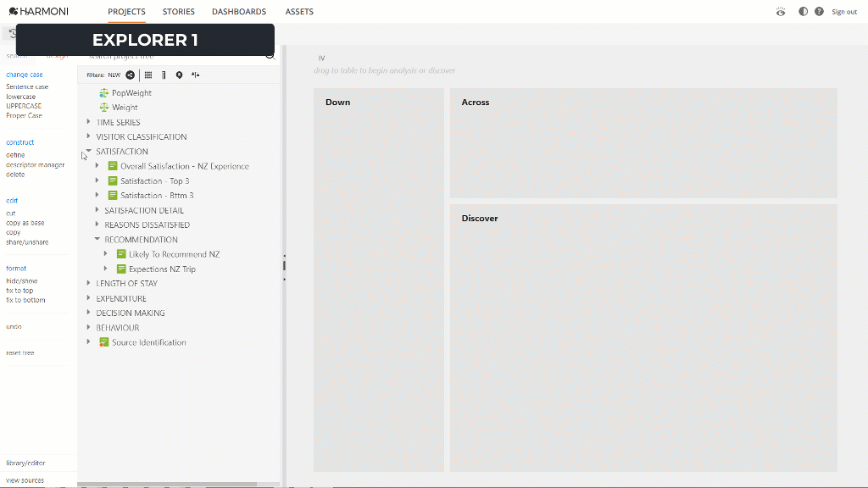Open help question mark icon
This screenshot has height=488, width=868.
click(820, 12)
